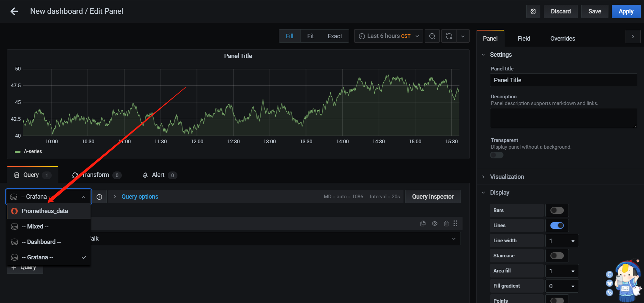The width and height of the screenshot is (644, 303).
Task: Open the Overrides tab
Action: (x=562, y=39)
